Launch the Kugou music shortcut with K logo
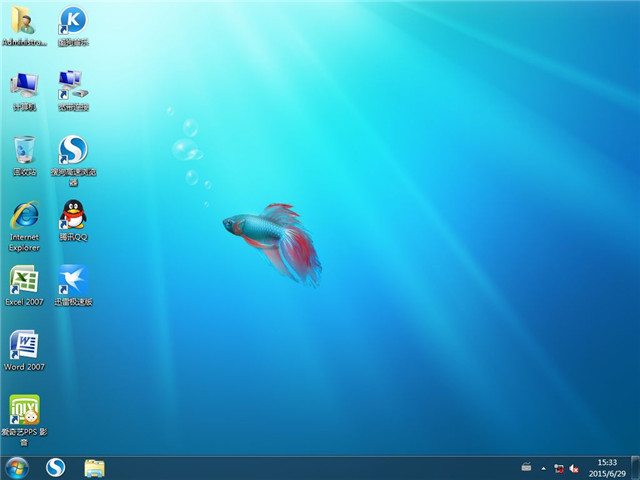The width and height of the screenshot is (640, 480). 73,25
